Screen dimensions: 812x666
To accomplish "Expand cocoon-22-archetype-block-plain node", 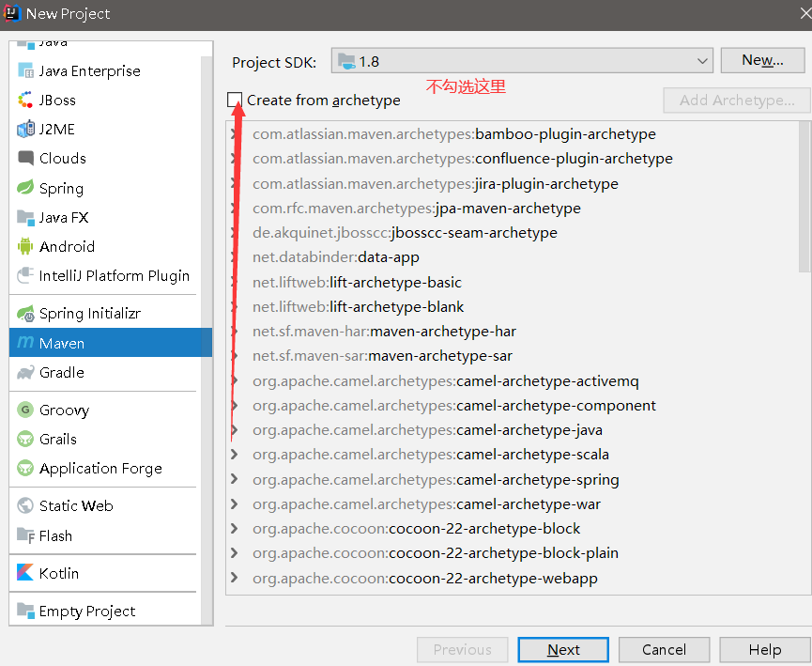I will coord(234,553).
